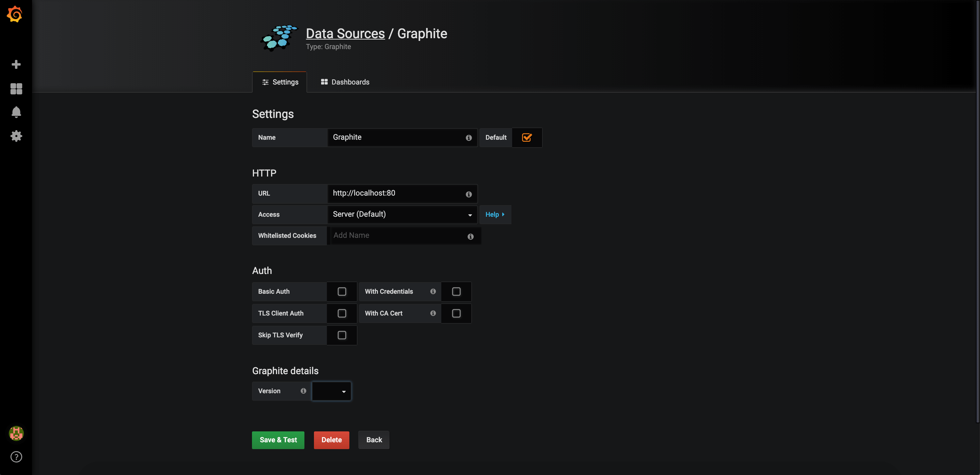Open the Dashboards grid icon in sidebar
This screenshot has width=980, height=475.
[x=16, y=89]
